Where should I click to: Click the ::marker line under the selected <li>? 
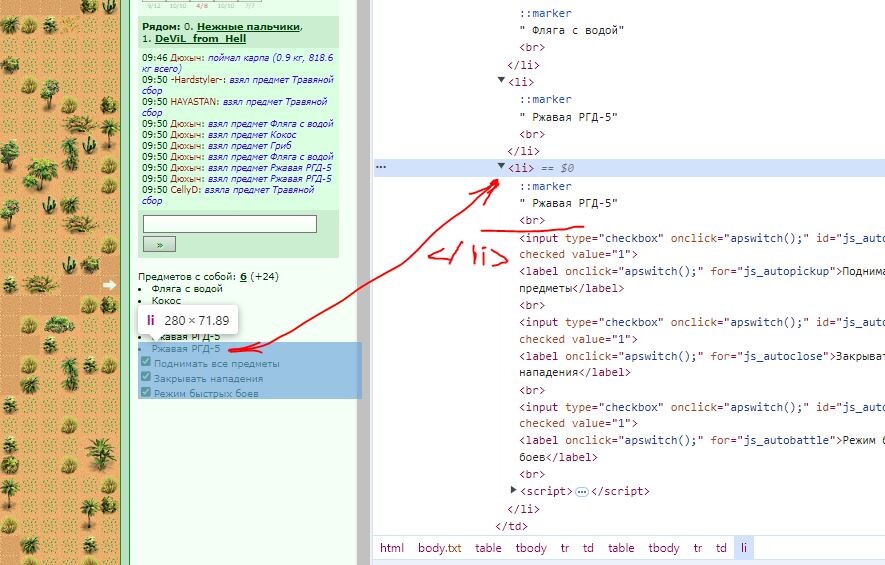point(545,186)
